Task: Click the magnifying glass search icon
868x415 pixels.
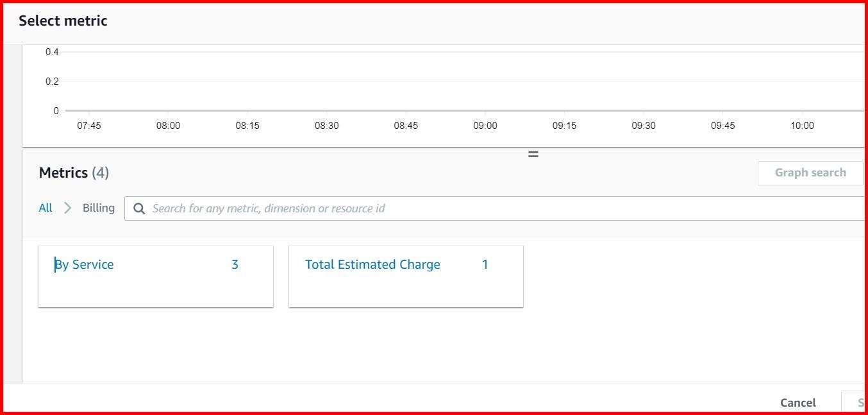Action: coord(139,208)
